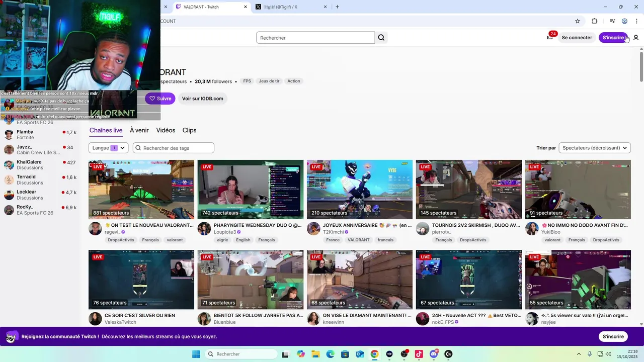Image resolution: width=644 pixels, height=362 pixels.
Task: Open TikTok from the taskbar
Action: (x=419, y=354)
